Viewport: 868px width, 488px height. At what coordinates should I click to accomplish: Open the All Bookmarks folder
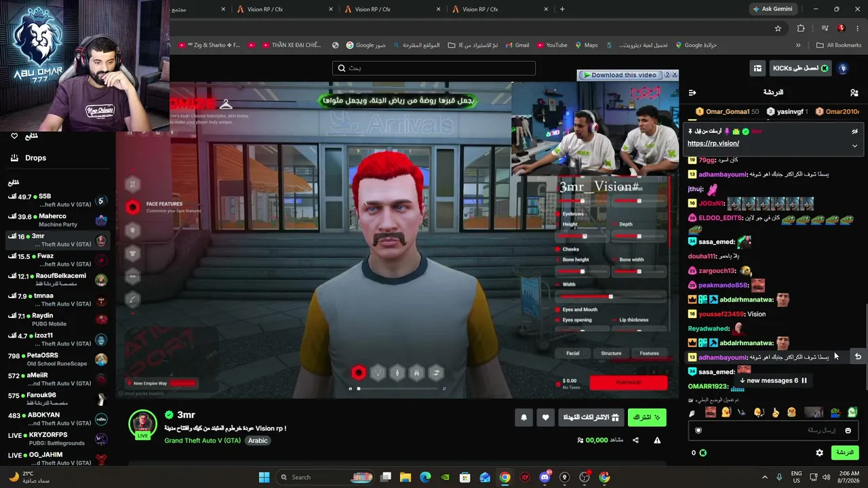coord(839,45)
